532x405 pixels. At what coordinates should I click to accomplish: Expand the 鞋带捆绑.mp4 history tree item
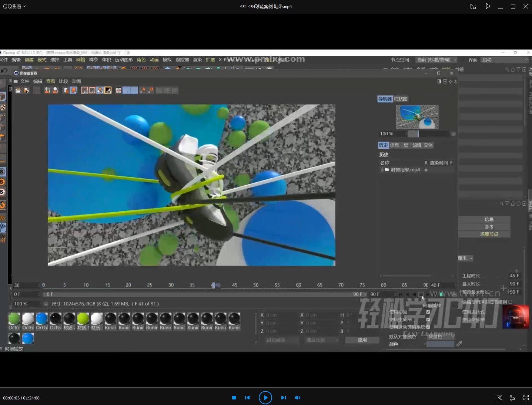click(x=382, y=170)
